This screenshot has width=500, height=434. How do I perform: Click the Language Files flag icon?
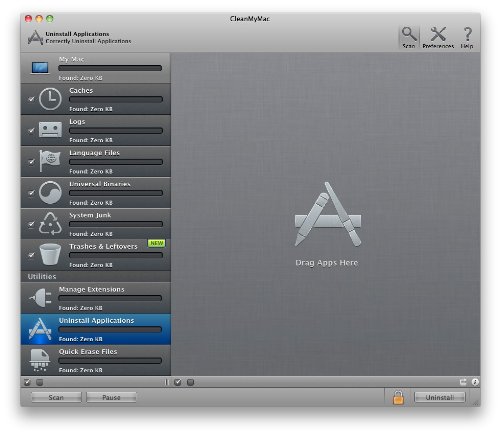click(x=50, y=160)
